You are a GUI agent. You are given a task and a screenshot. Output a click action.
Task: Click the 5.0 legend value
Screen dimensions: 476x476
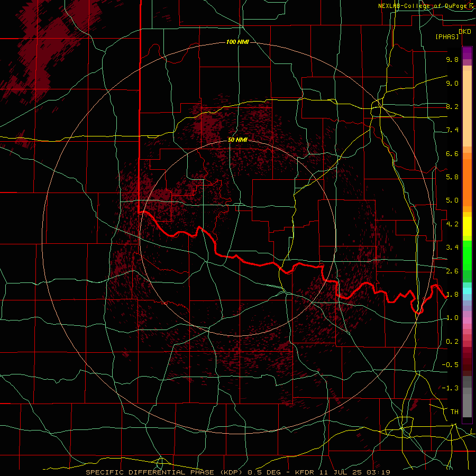[452, 200]
